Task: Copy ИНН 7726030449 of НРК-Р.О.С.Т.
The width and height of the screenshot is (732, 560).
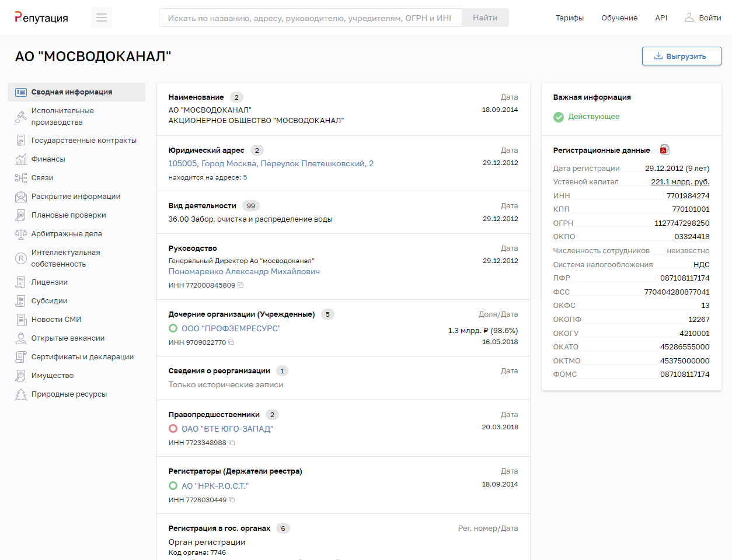Action: (232, 500)
